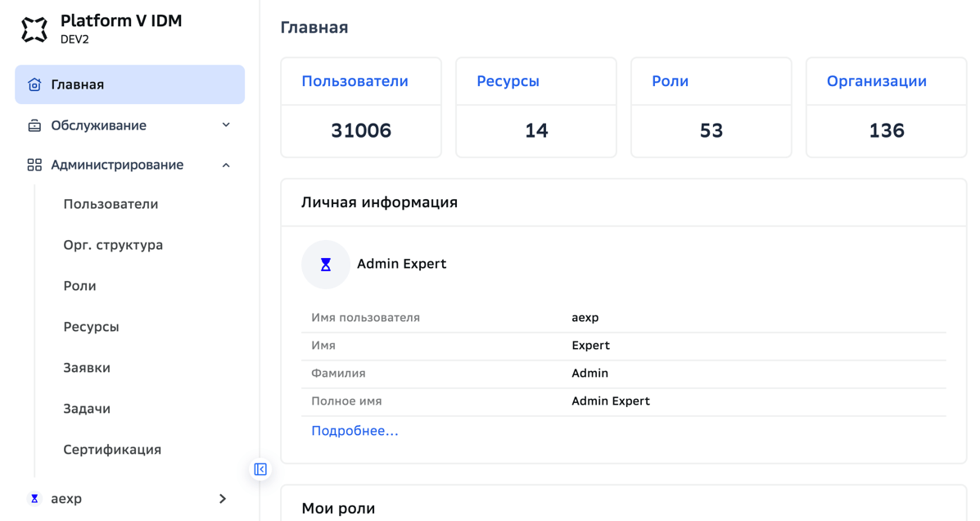The height and width of the screenshot is (521, 980).
Task: Select Роли in the sidebar menu
Action: pos(79,286)
